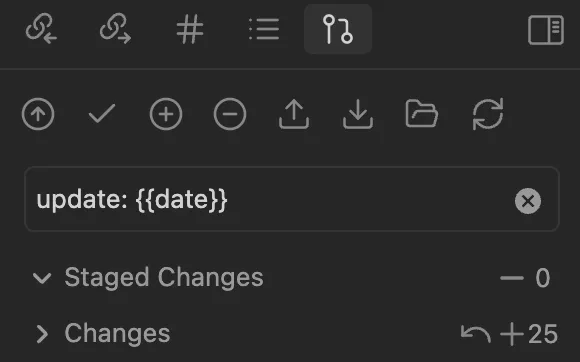Viewport: 580px width, 362px height.
Task: Pull changes with download arrow icon
Action: click(358, 114)
